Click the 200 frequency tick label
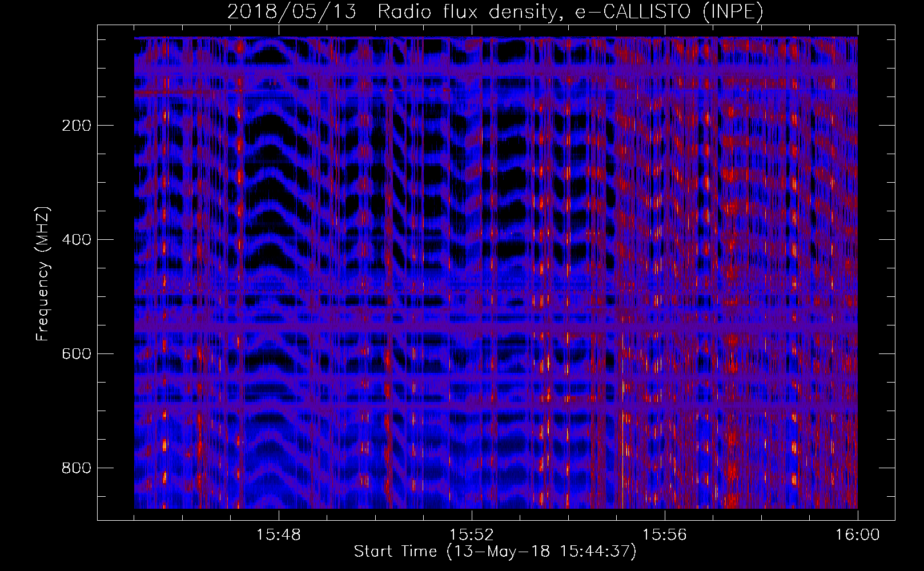This screenshot has height=571, width=924. coord(77,126)
